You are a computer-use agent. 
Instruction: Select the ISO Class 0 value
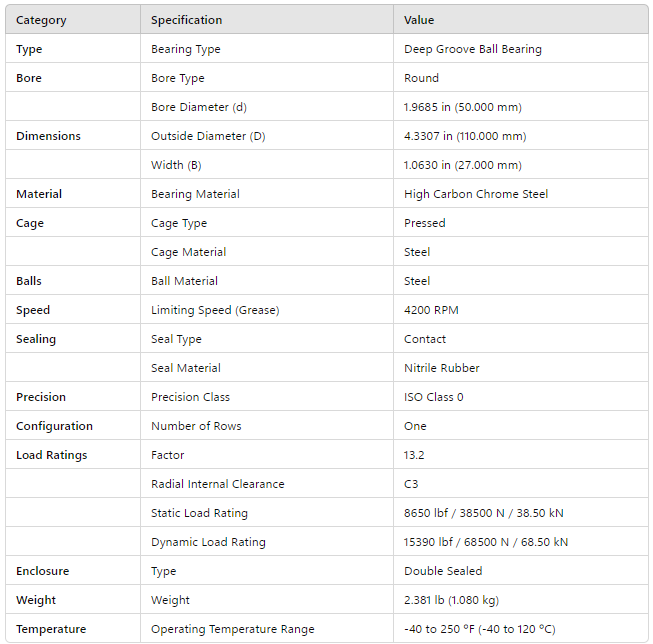434,397
